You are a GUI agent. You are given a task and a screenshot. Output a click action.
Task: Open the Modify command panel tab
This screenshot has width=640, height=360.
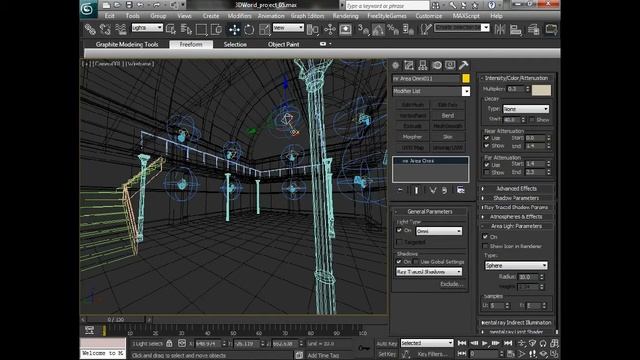(x=409, y=65)
